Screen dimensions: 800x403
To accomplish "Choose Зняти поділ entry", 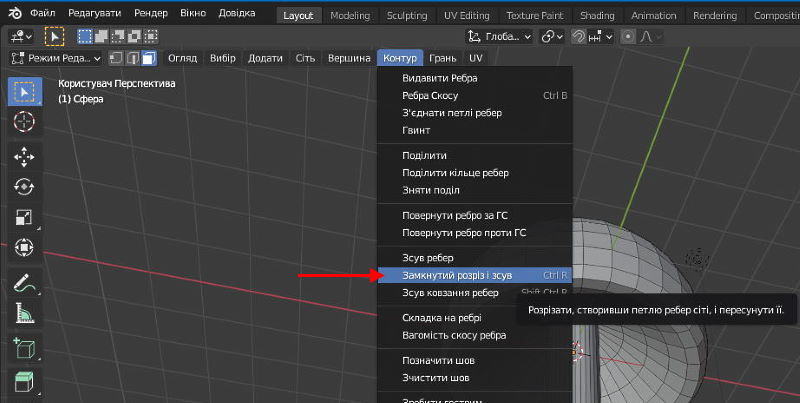I will (474, 190).
